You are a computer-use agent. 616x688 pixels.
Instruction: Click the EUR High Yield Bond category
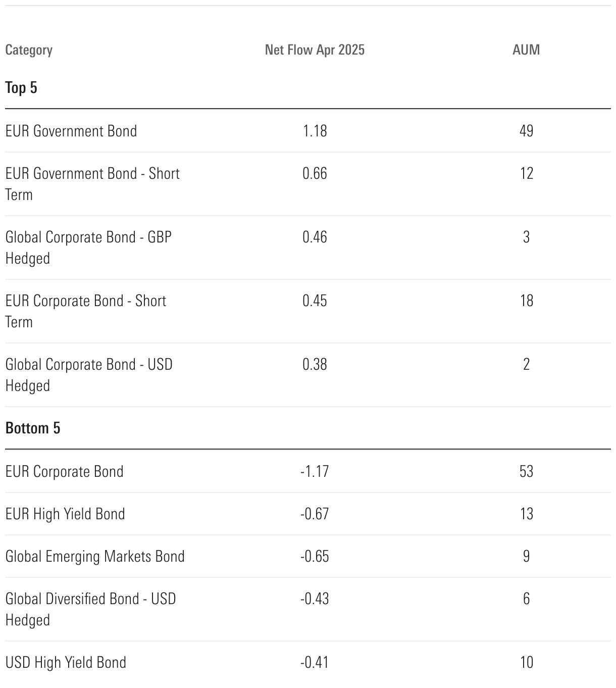pos(65,514)
